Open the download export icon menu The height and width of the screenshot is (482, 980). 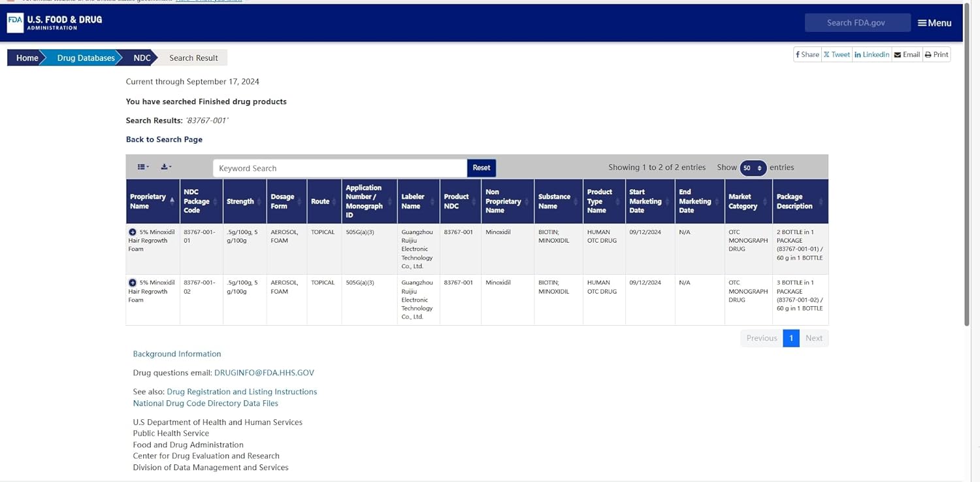(166, 167)
